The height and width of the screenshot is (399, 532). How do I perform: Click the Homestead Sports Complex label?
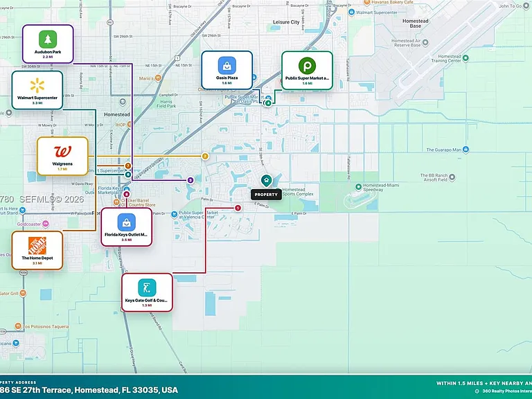tap(298, 192)
